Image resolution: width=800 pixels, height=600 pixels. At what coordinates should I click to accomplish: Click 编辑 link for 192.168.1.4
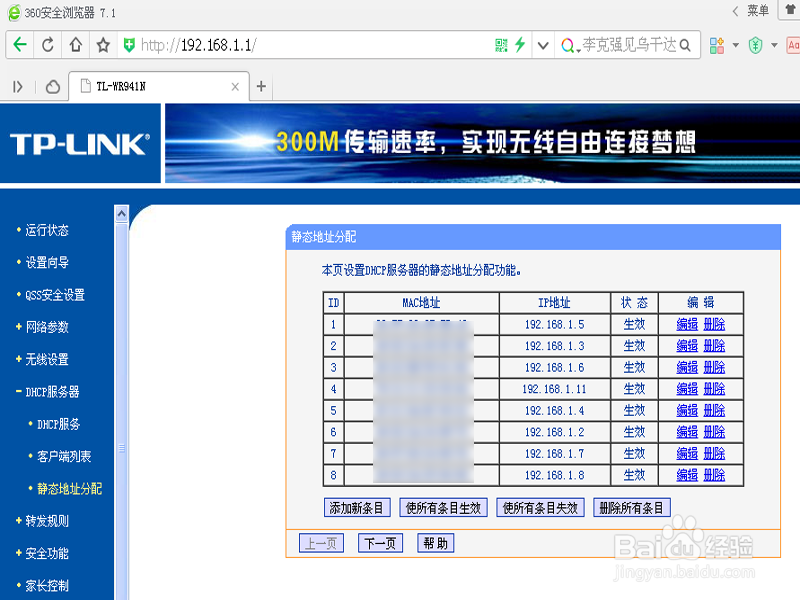[x=687, y=411]
